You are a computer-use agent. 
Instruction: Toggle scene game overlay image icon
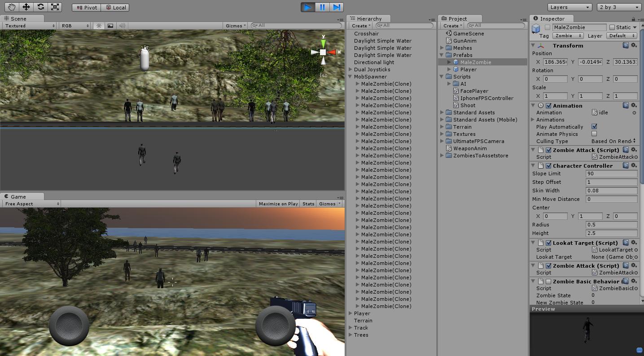110,26
